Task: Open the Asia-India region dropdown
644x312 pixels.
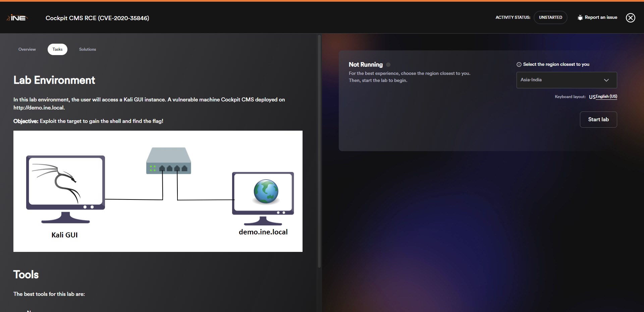Action: click(567, 80)
